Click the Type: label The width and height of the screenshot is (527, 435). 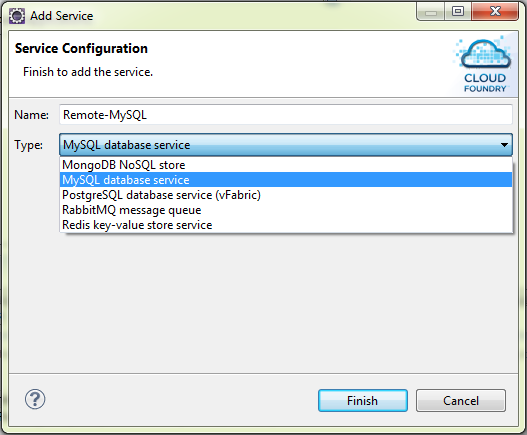point(29,145)
